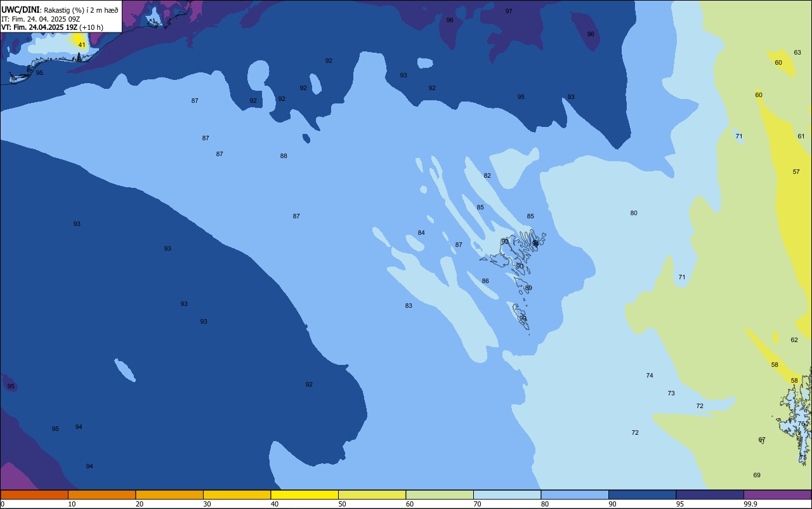Image resolution: width=812 pixels, height=509 pixels.
Task: Pick the purple legend swatch above 99.9
Action: (777, 494)
